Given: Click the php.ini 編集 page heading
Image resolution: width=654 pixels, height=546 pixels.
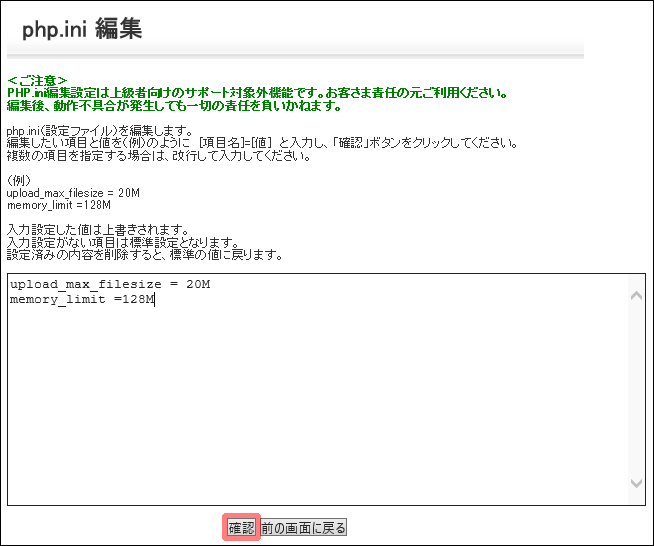Looking at the screenshot, I should tap(82, 30).
